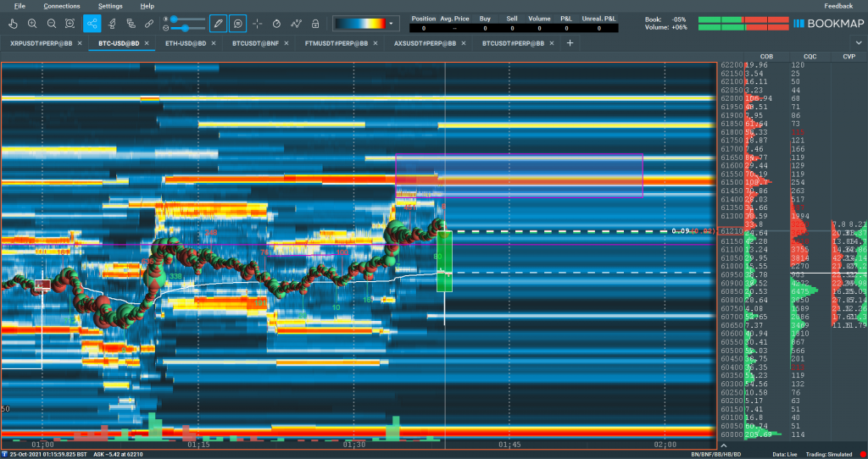This screenshot has width=868, height=459.
Task: Open the File menu
Action: coord(19,6)
